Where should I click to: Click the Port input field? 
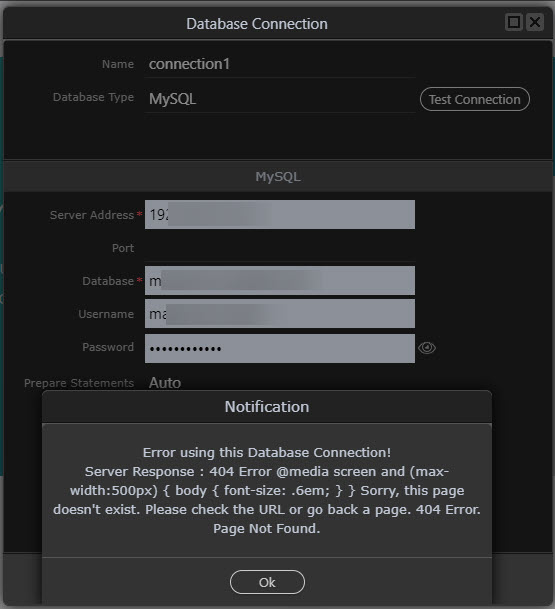[280, 248]
